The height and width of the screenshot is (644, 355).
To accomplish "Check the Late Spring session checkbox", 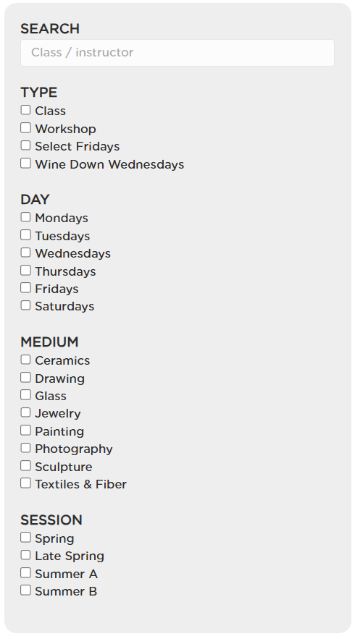I will tap(25, 555).
